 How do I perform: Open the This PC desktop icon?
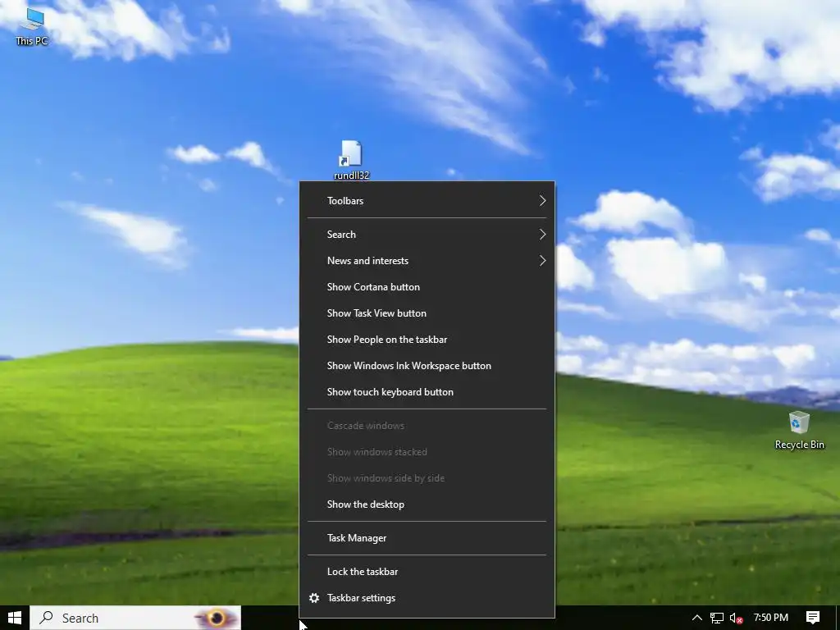coord(32,26)
